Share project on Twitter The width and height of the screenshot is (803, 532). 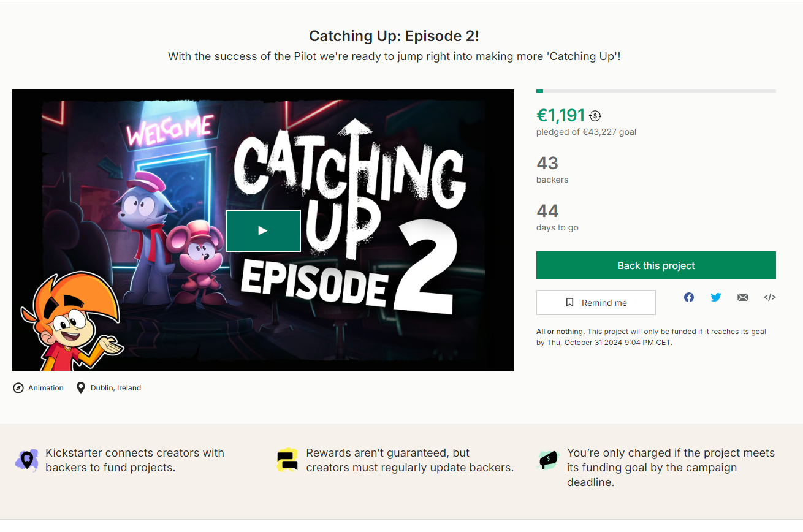coord(716,297)
